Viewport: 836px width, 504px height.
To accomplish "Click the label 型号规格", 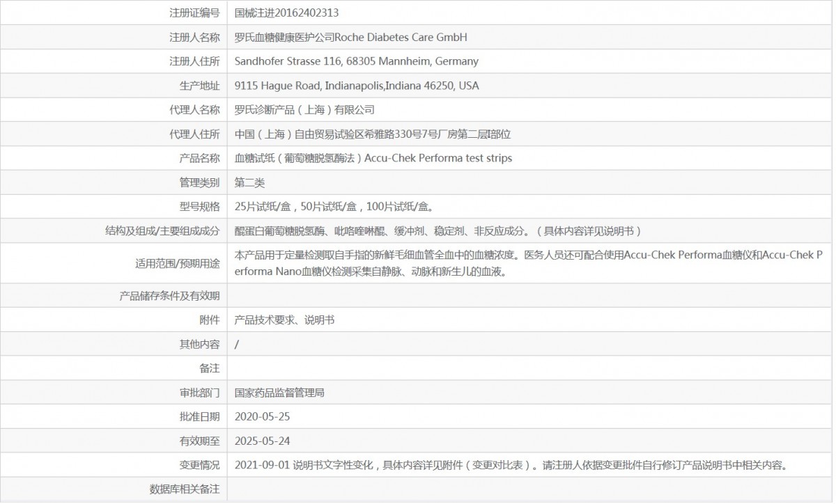I will [x=199, y=207].
